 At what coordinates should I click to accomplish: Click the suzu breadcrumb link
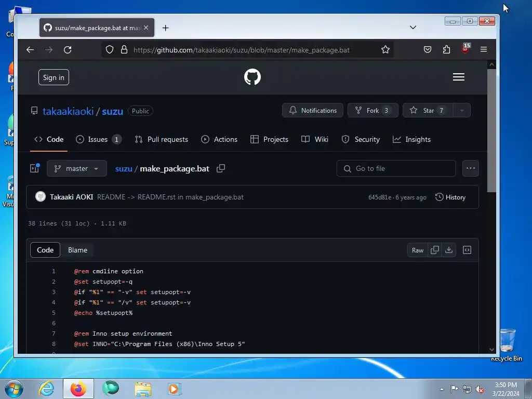point(124,169)
